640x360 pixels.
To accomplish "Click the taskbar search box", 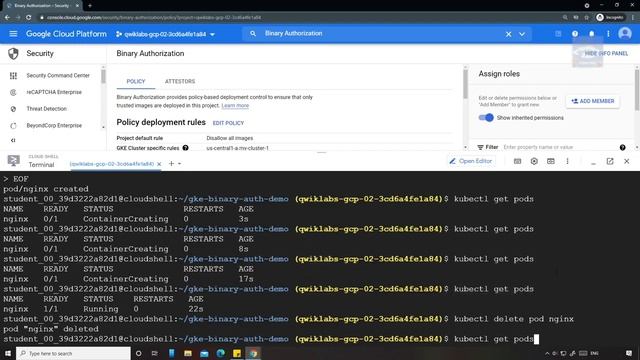I will (73, 353).
